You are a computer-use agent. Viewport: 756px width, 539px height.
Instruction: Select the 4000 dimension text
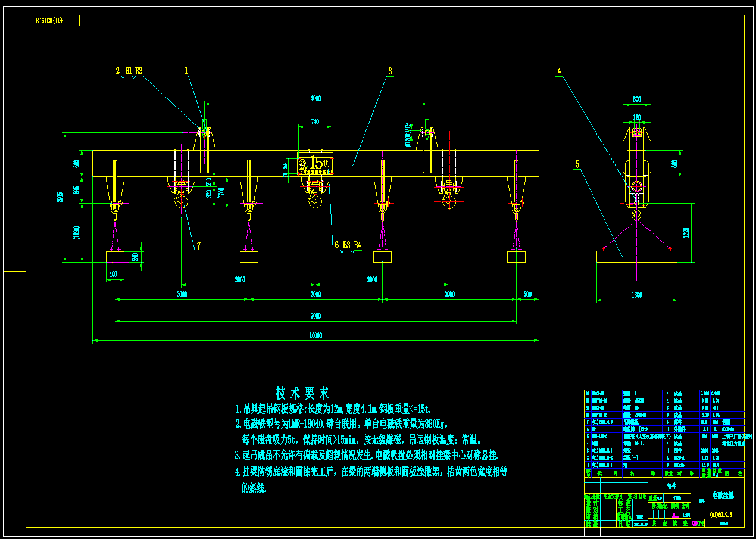tap(315, 99)
